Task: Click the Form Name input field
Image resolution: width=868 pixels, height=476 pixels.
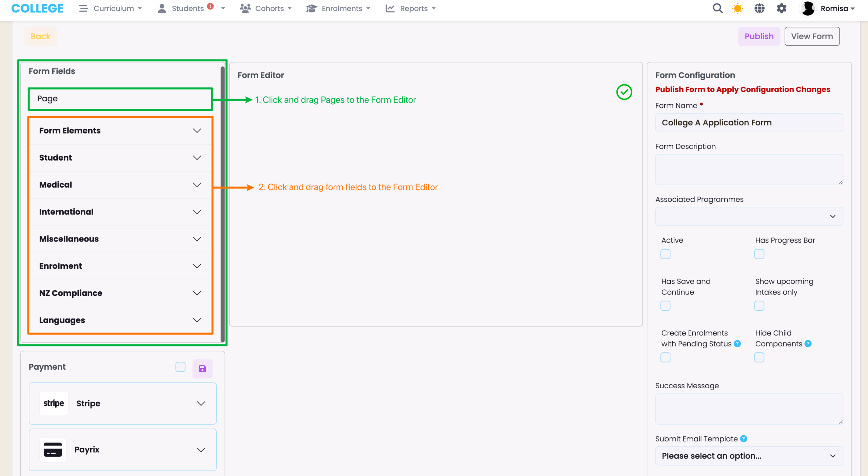Action: click(749, 123)
